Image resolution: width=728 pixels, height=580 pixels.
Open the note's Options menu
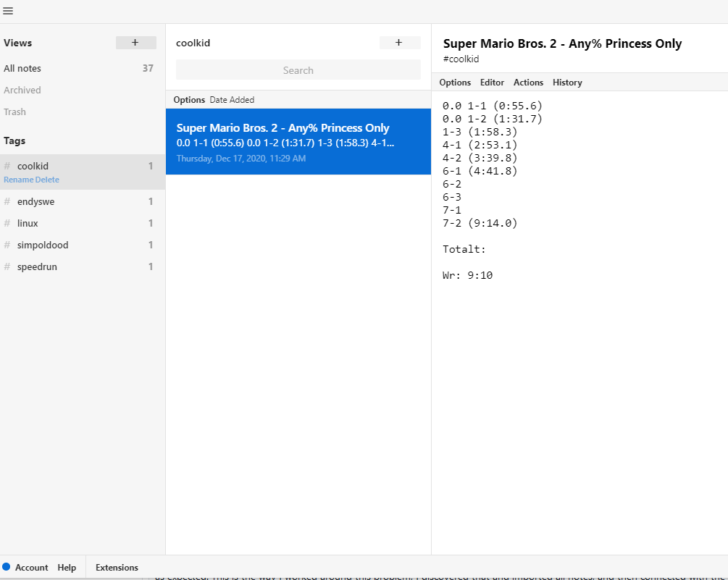point(454,82)
